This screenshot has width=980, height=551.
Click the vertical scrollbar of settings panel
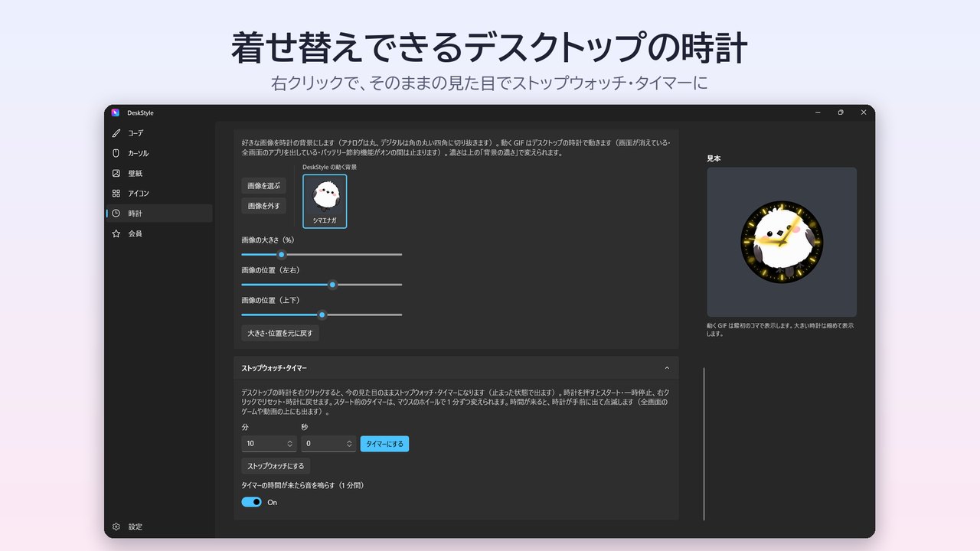pos(704,444)
